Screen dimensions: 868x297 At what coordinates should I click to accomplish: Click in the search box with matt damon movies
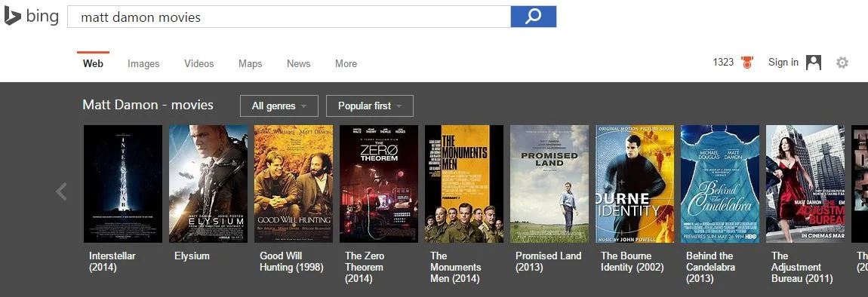[x=289, y=17]
